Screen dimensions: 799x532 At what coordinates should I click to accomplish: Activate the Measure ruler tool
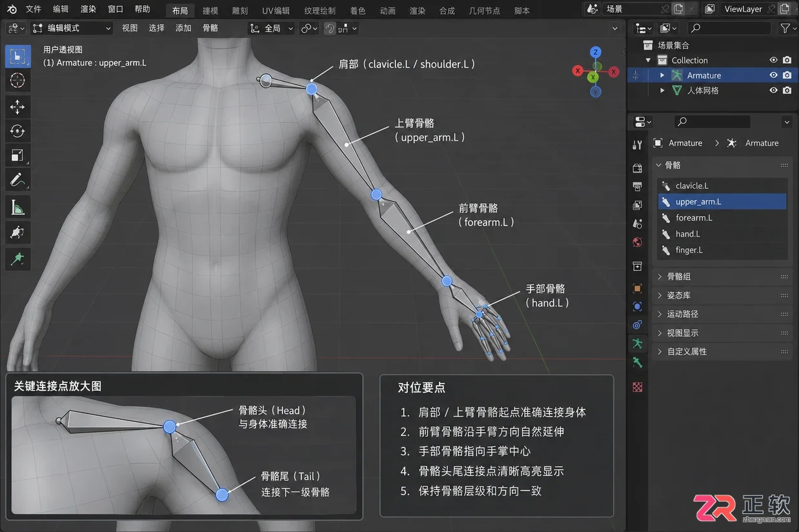17,207
